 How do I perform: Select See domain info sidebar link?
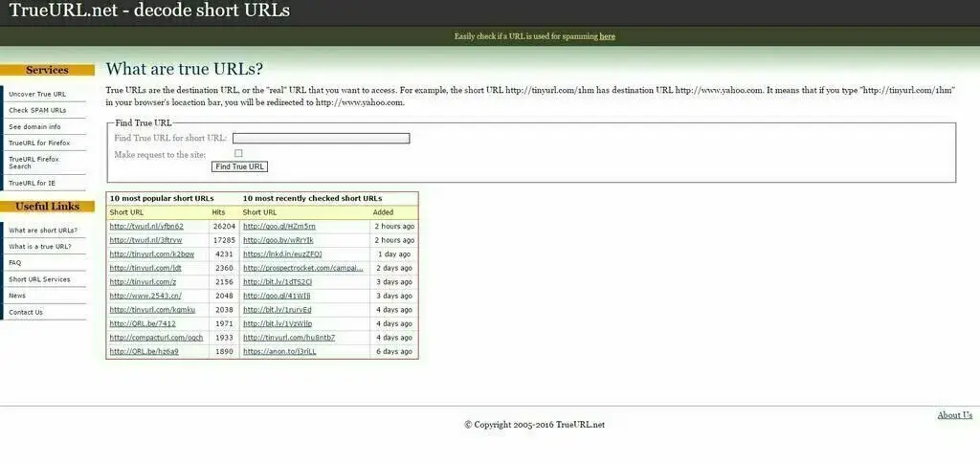34,127
